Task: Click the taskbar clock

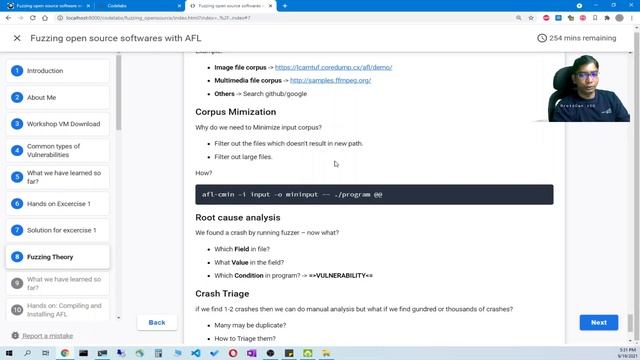Action: click(x=628, y=353)
